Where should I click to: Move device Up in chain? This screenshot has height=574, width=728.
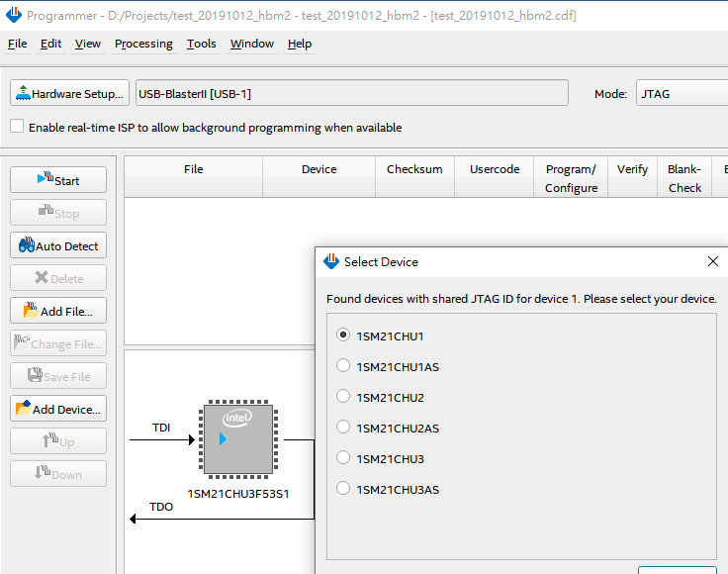pos(58,441)
